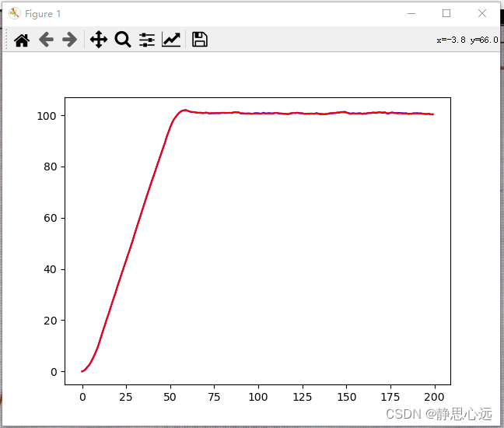Toggle the Pan axes tool
The image size is (504, 428).
coord(98,40)
